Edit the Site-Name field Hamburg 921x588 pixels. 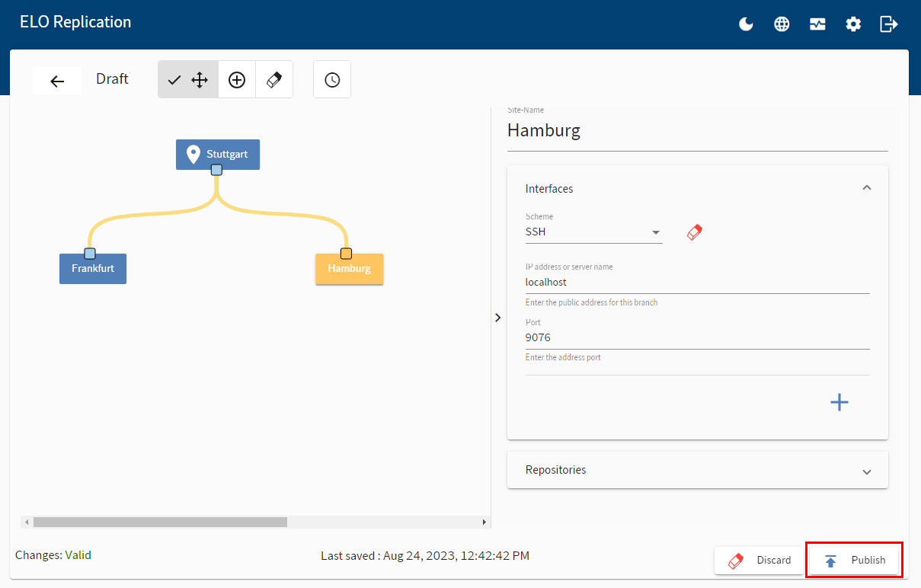click(698, 130)
